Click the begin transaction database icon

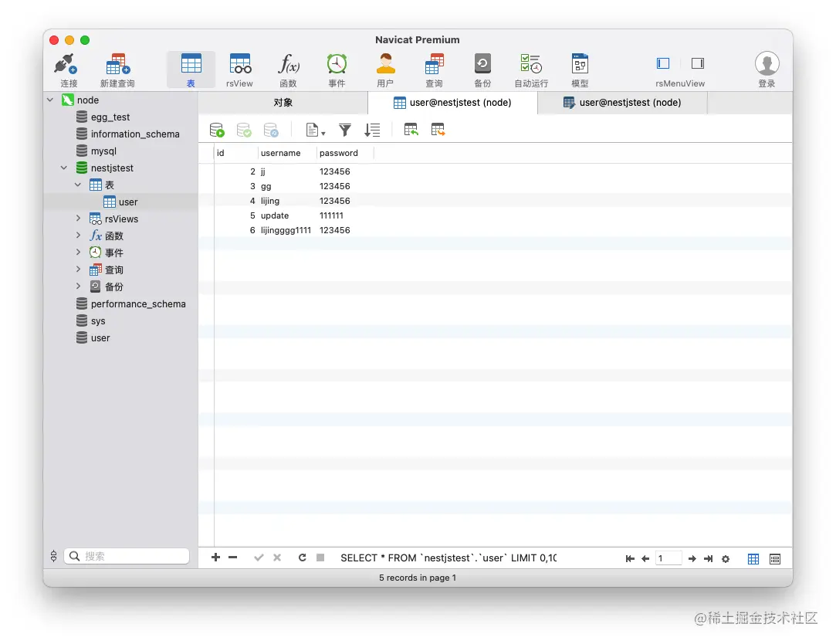click(217, 130)
